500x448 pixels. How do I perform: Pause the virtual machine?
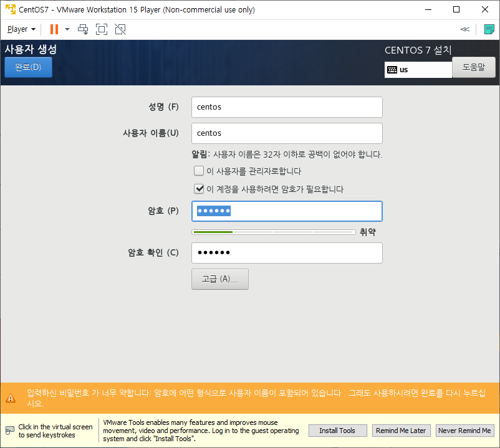tap(54, 29)
